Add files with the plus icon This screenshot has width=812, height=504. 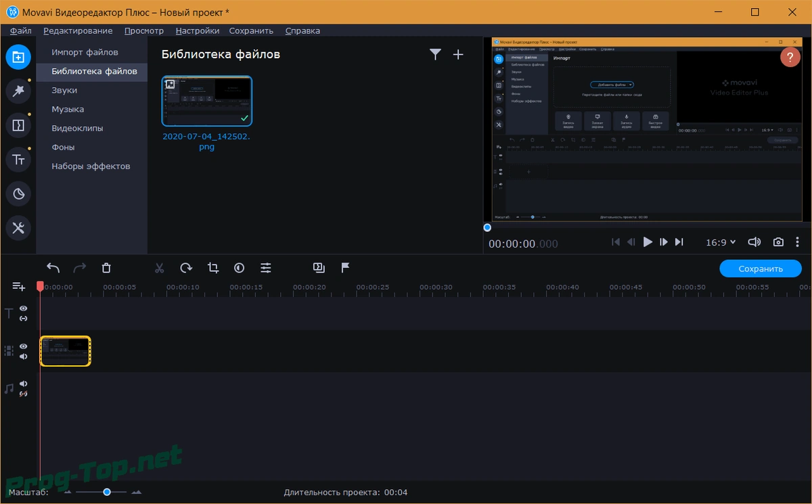(458, 55)
